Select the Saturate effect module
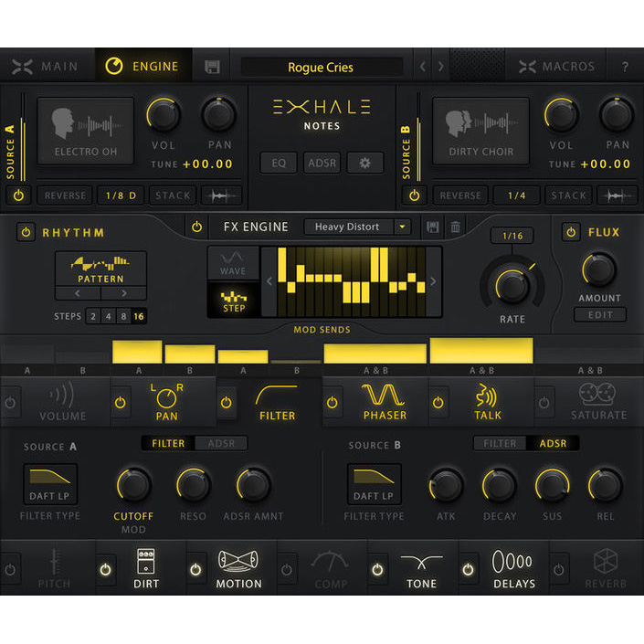644x644 pixels. pos(598,402)
